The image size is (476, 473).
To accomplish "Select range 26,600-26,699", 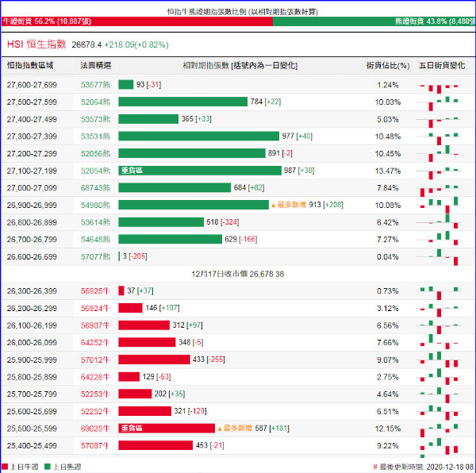I will pos(32,257).
